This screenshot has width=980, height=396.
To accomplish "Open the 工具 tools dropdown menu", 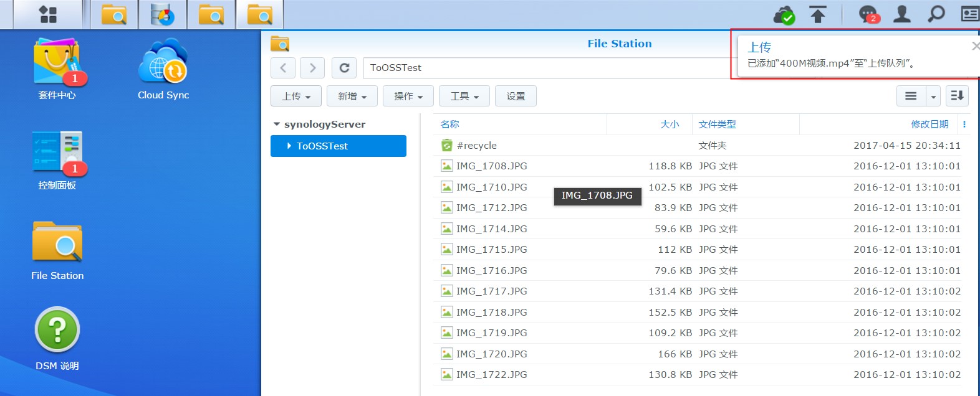I will (464, 96).
